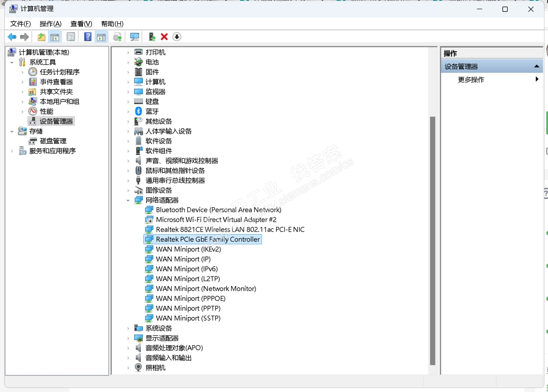Select 共享文件夹 in the left tree

[56, 92]
